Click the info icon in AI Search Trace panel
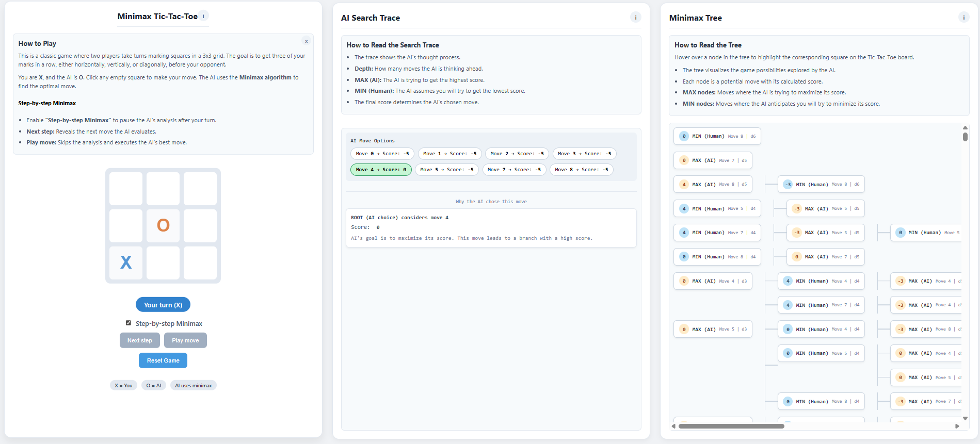The height and width of the screenshot is (444, 980). click(636, 18)
